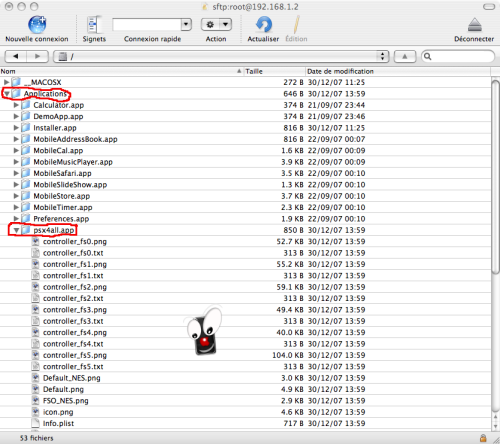The width and height of the screenshot is (500, 444).
Task: Click the Édition pencil icon
Action: click(x=296, y=25)
